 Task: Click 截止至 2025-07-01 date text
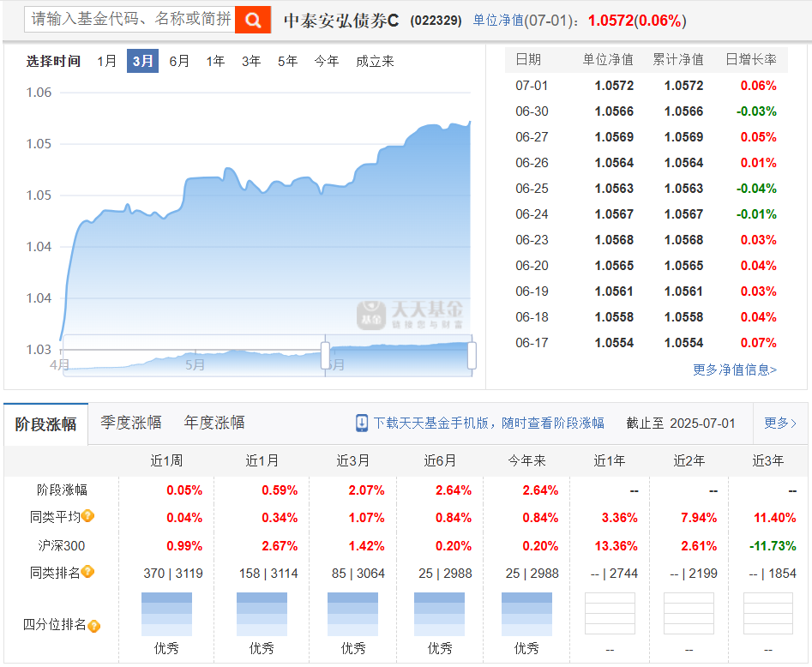coord(681,423)
